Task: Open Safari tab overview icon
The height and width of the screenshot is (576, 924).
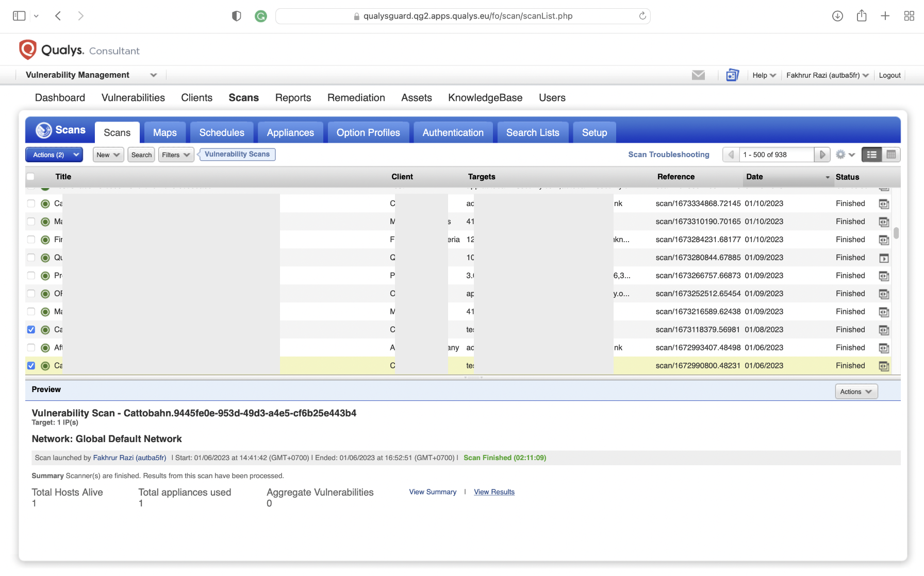Action: pos(910,16)
